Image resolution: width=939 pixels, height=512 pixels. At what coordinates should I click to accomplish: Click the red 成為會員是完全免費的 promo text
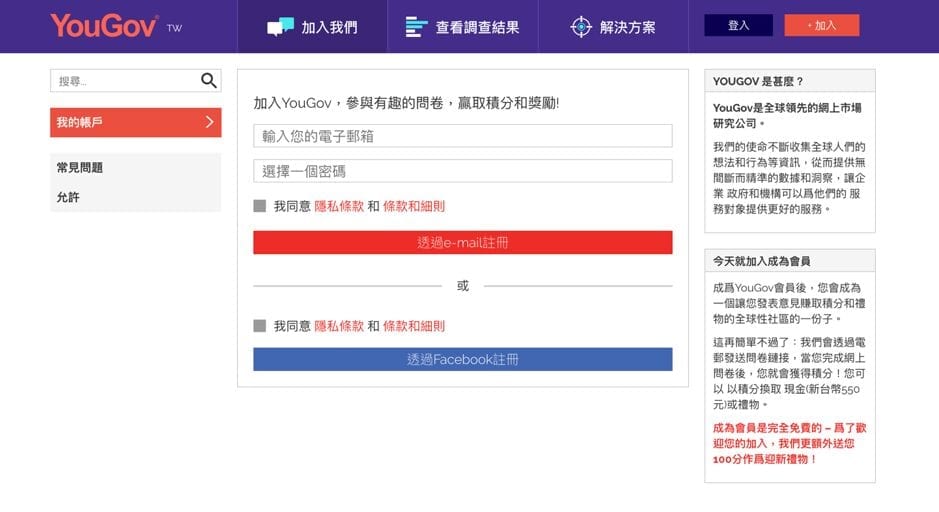point(789,443)
